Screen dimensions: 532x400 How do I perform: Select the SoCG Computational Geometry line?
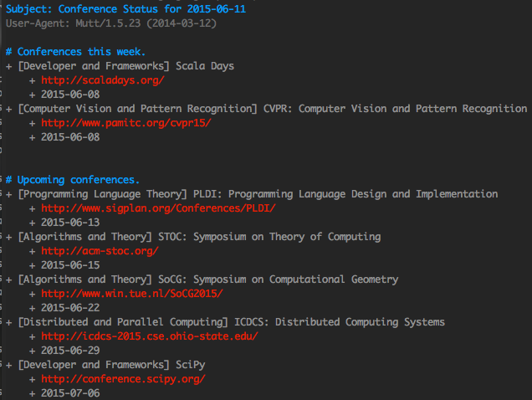pos(202,279)
